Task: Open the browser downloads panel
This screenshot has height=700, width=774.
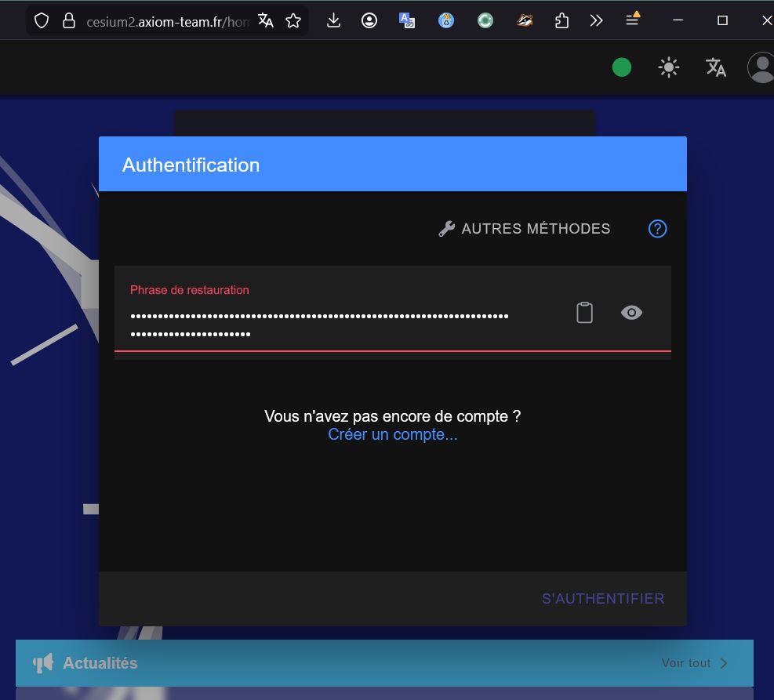Action: coord(333,20)
